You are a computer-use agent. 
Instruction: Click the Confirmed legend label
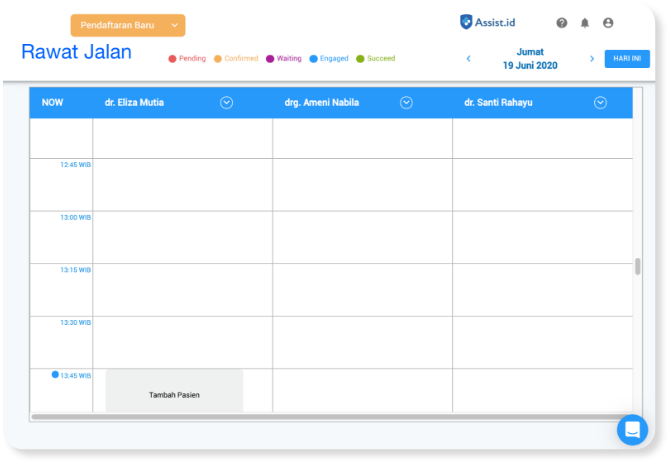(x=241, y=58)
